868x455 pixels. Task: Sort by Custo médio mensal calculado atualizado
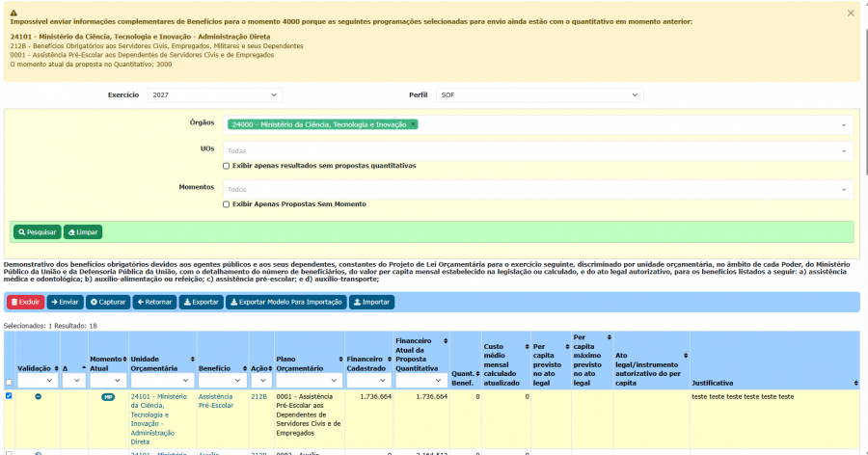(527, 346)
